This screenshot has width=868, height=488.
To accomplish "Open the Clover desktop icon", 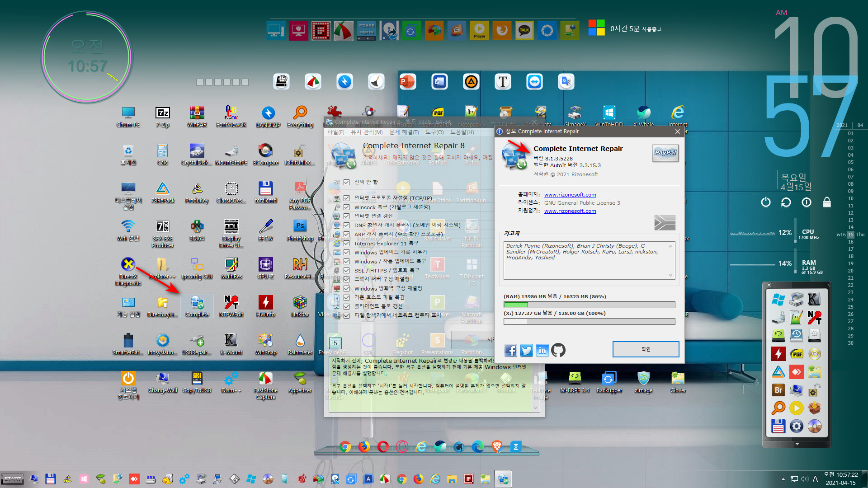I will pyautogui.click(x=678, y=382).
